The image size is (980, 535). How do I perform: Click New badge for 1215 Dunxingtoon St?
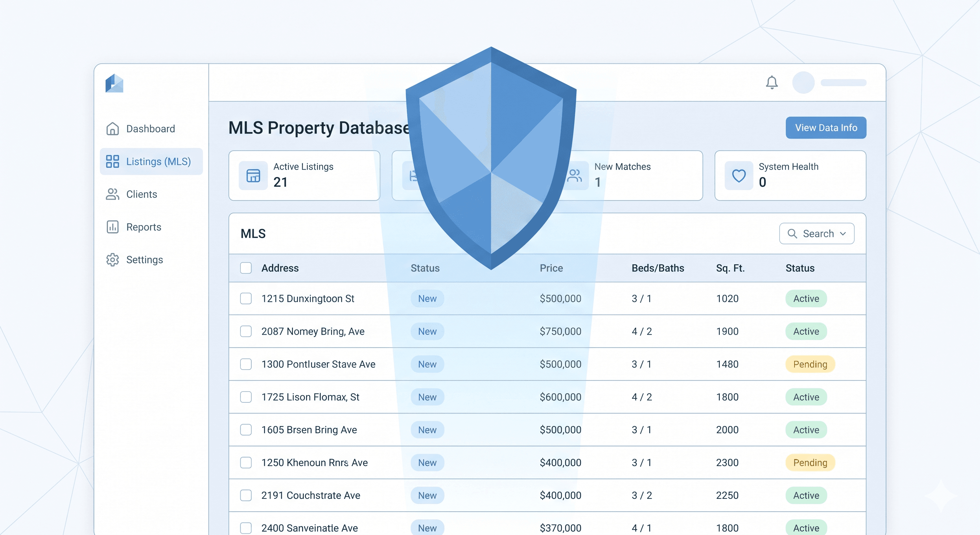point(427,298)
